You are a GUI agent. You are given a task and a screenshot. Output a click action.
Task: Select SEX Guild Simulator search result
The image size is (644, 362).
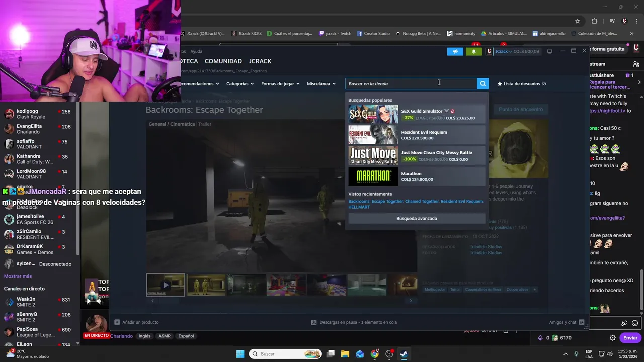[x=417, y=114]
